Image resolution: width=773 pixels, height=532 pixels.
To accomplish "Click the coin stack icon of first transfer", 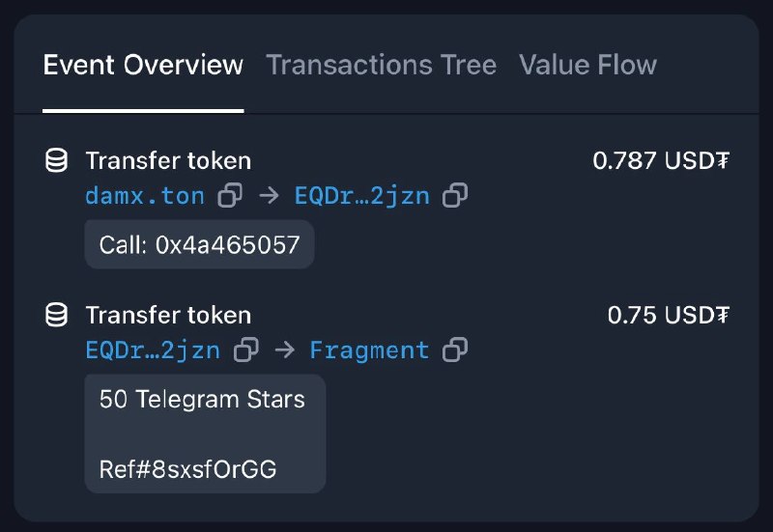I will (56, 160).
